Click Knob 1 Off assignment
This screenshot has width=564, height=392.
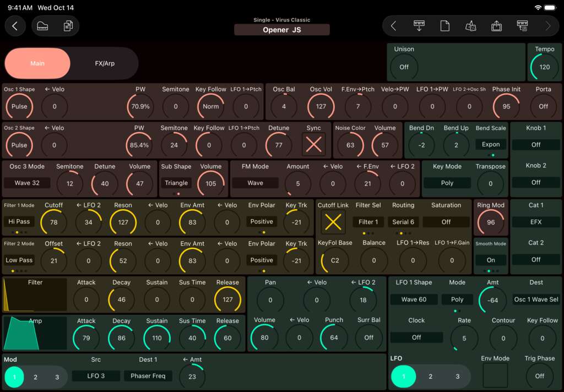535,145
